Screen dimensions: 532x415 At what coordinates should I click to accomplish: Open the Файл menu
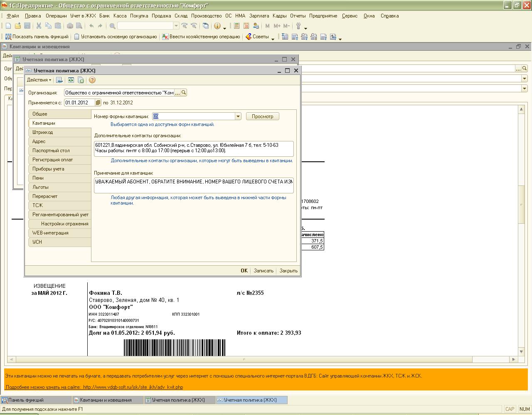(13, 16)
